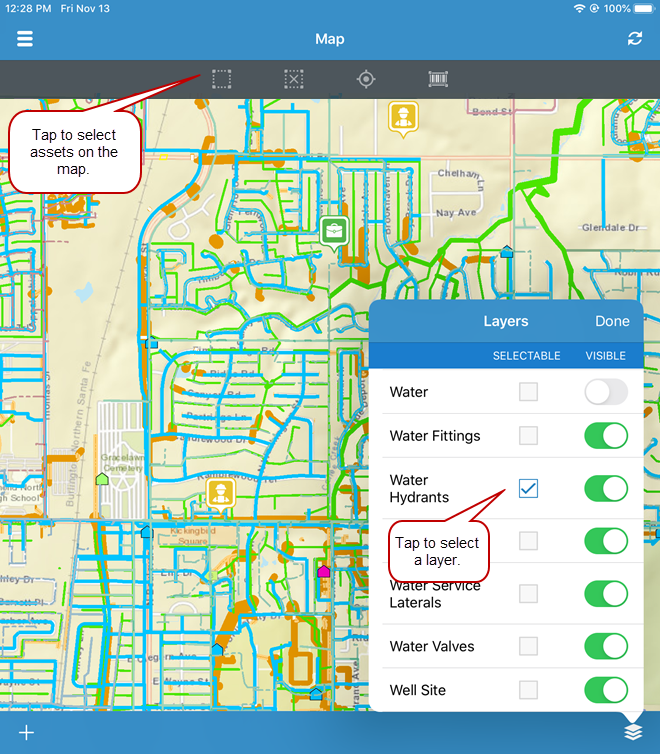
Task: Toggle the layers stack icon
Action: 632,732
